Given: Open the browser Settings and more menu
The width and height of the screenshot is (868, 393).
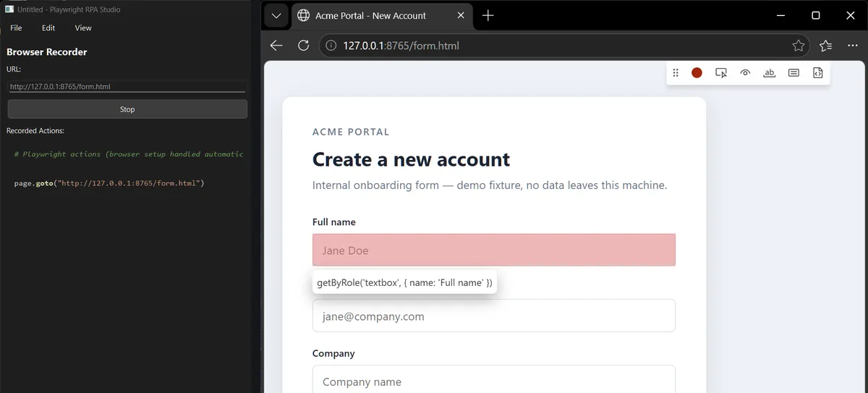Looking at the screenshot, I should [853, 46].
